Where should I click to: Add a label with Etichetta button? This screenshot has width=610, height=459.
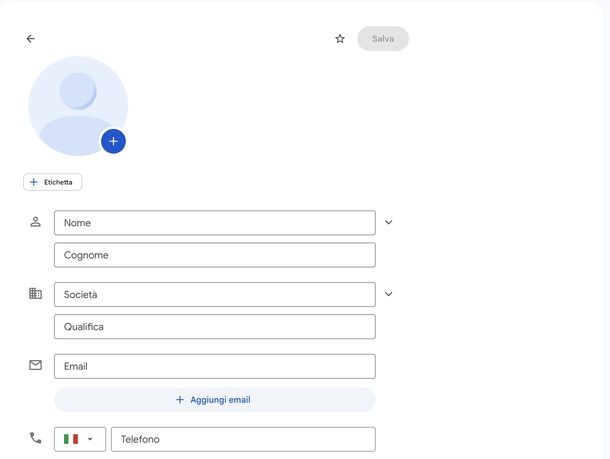coord(53,182)
